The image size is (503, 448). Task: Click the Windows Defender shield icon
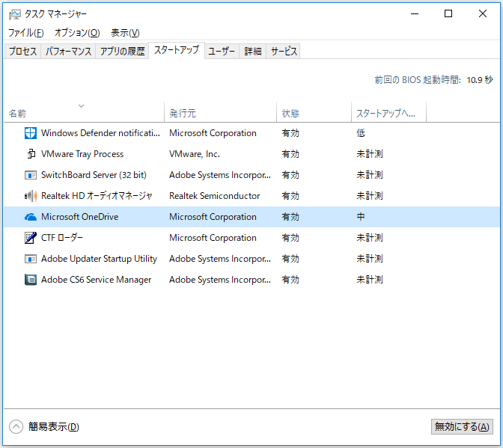(31, 133)
